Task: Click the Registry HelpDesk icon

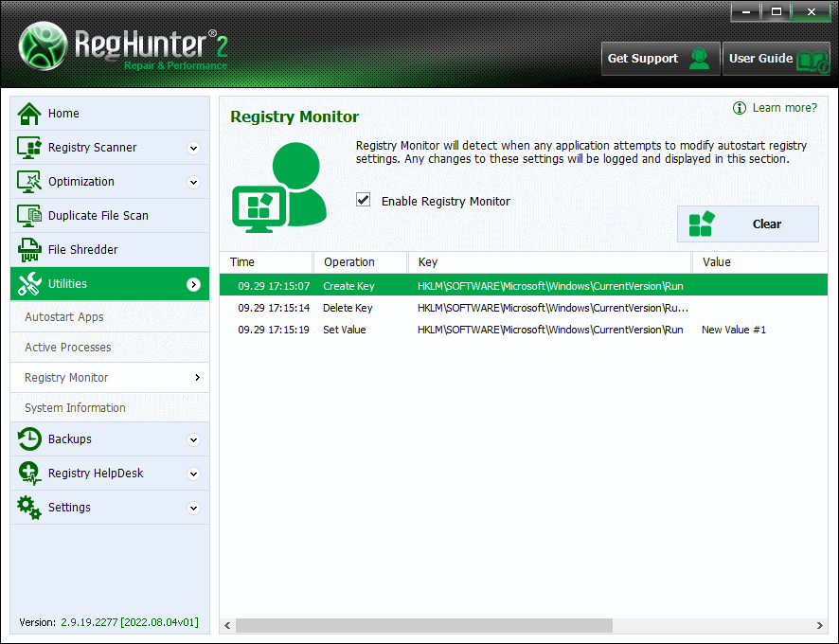Action: click(29, 474)
